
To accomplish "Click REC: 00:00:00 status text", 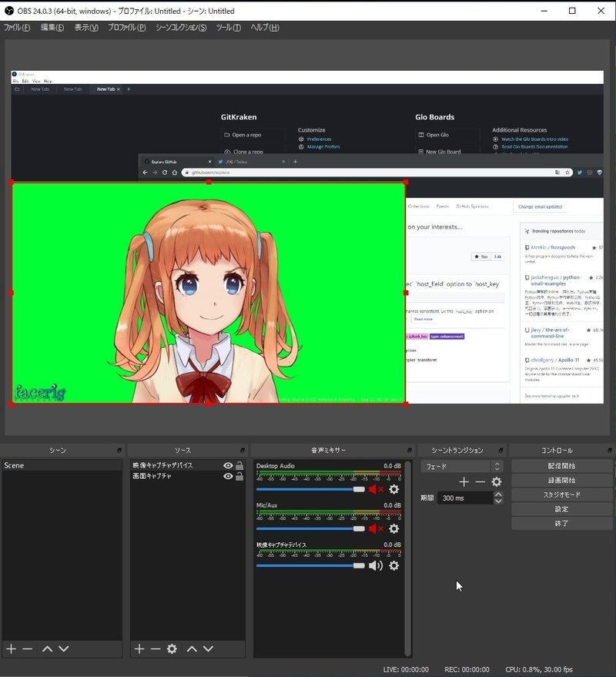I will (467, 669).
